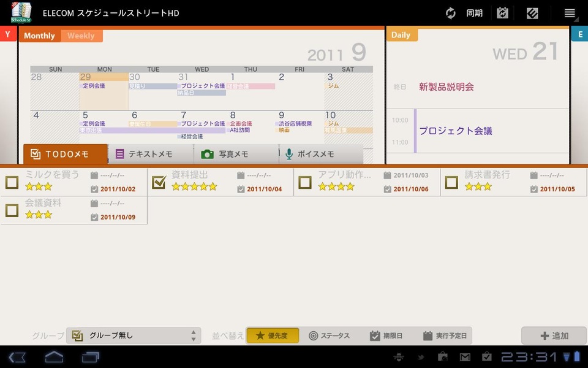Viewport: 588px width, 368px height.
Task: Check the ミルクを買う todo checkbox
Action: click(x=12, y=183)
